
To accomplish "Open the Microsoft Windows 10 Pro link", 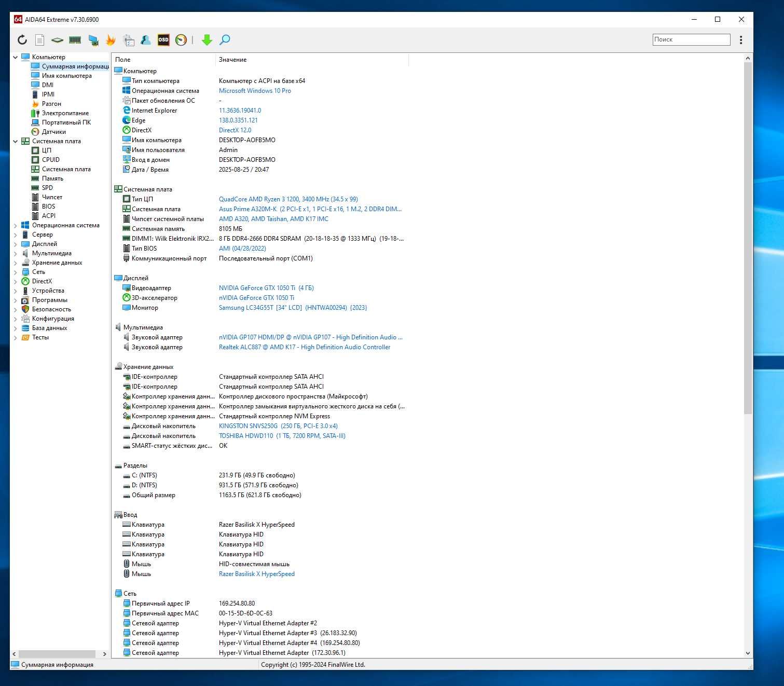I will 255,91.
